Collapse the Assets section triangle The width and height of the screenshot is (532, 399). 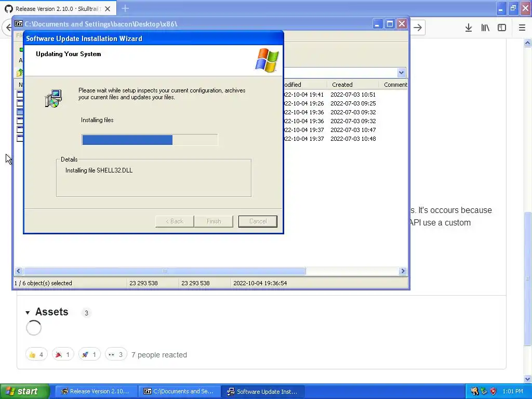[28, 312]
